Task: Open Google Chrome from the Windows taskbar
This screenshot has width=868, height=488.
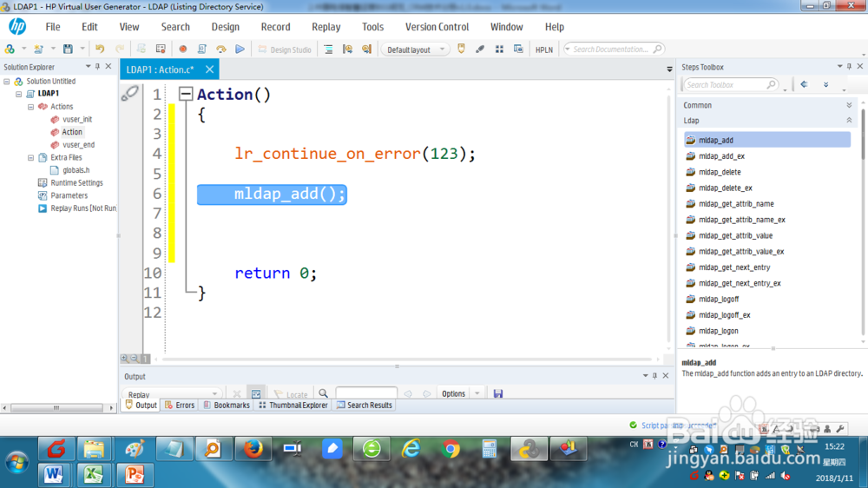Action: point(450,449)
